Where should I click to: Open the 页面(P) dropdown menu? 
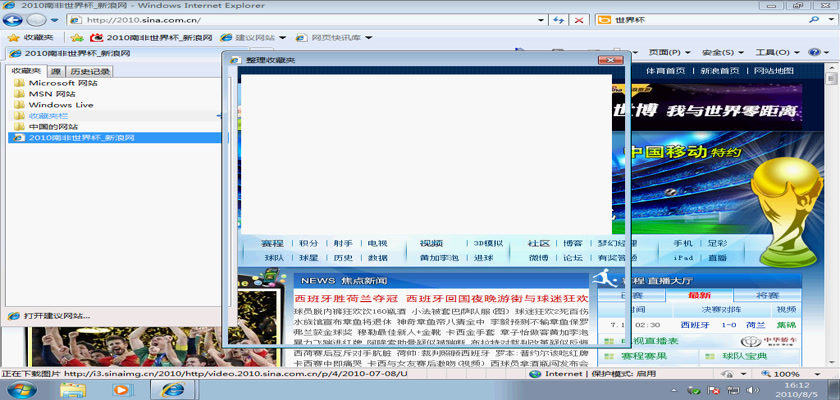coord(670,53)
